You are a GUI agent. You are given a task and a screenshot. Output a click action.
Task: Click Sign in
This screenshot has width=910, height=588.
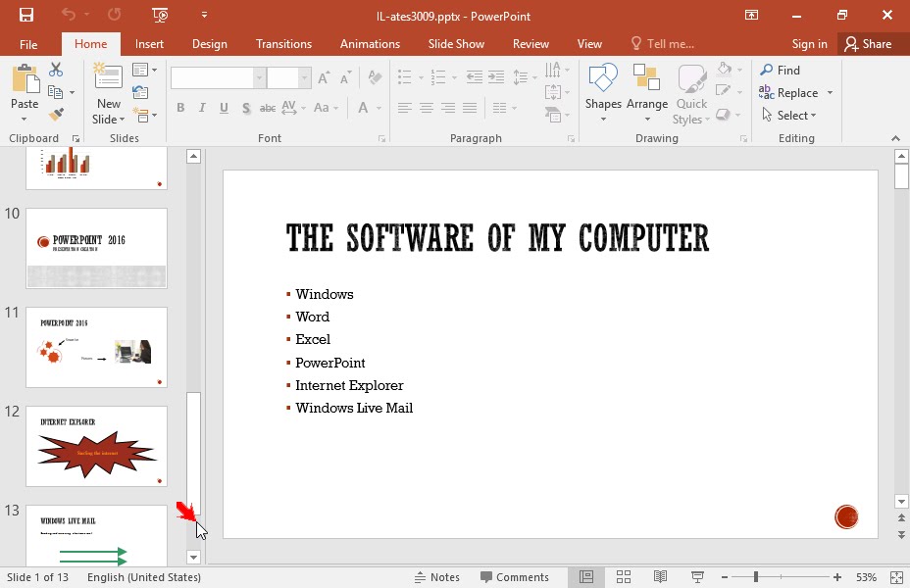pyautogui.click(x=809, y=44)
